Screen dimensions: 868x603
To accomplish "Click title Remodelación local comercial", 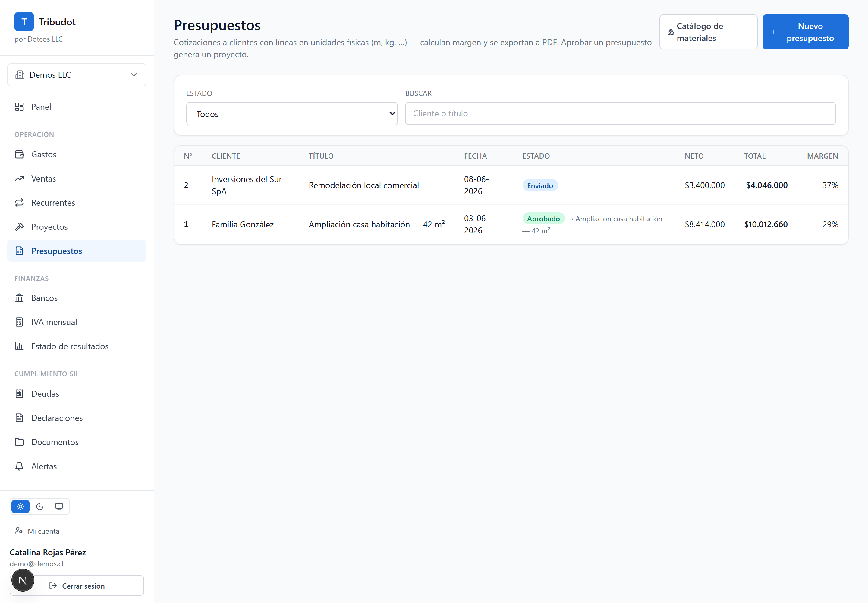I will click(364, 185).
